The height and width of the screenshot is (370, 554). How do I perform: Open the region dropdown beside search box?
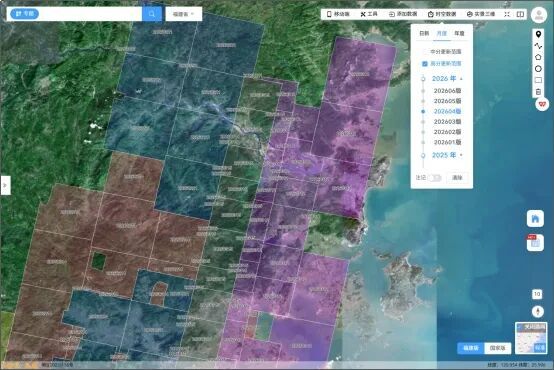click(184, 14)
